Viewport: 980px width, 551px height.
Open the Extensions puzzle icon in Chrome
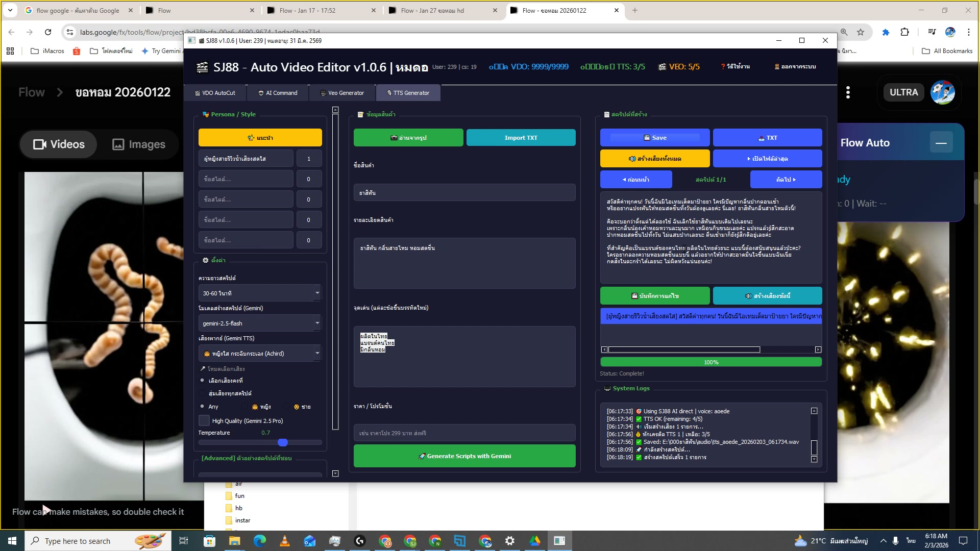[904, 32]
